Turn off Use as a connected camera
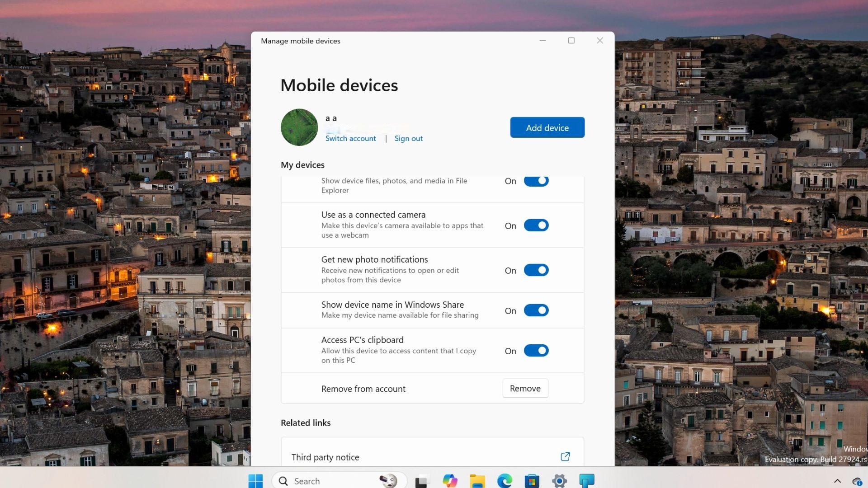Viewport: 868px width, 488px height. 536,225
